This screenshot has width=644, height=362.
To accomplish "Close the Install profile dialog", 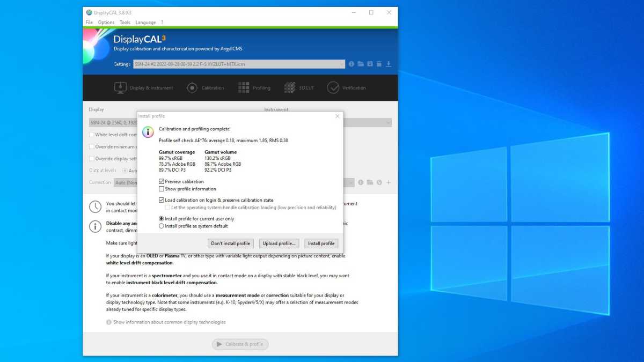I will 338,116.
